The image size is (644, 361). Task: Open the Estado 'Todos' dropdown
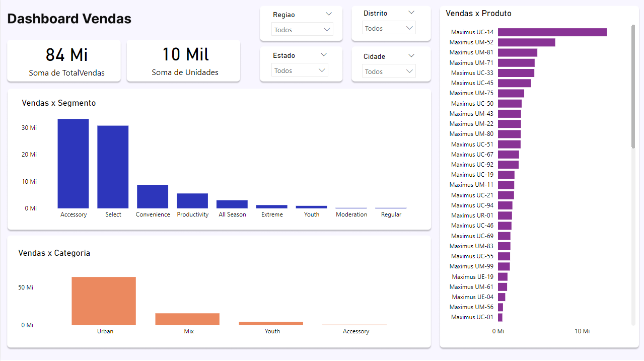[300, 70]
